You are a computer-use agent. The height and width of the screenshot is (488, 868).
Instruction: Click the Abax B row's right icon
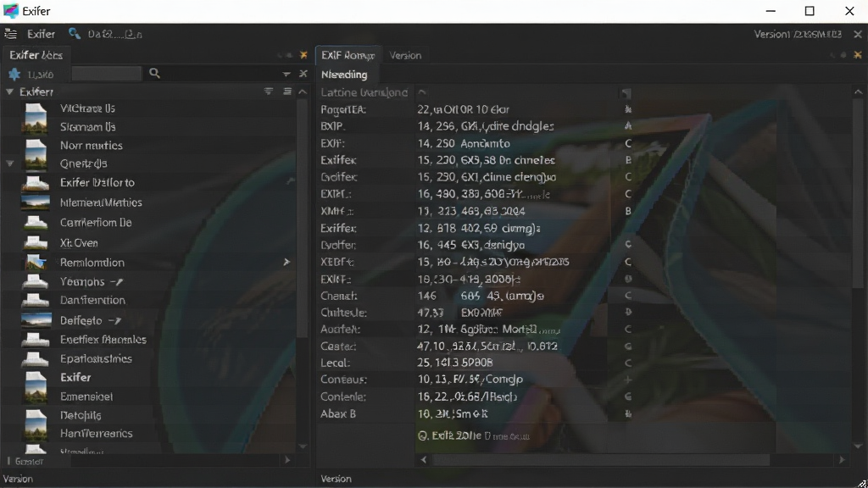(x=628, y=413)
